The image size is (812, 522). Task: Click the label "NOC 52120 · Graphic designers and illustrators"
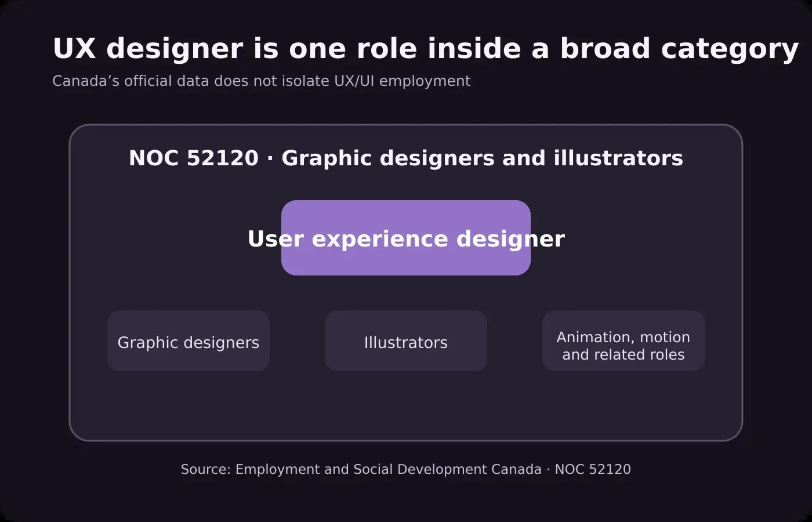406,158
